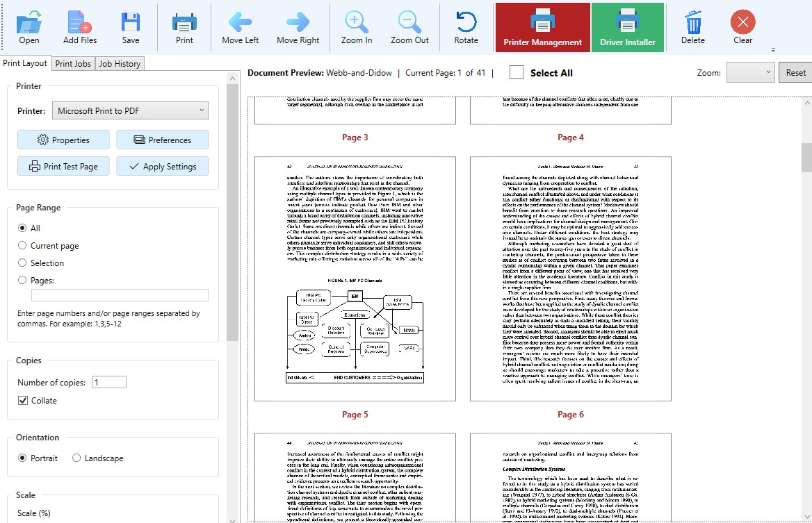Viewport: 812px width, 523px height.
Task: Rotate the document preview
Action: click(x=466, y=26)
